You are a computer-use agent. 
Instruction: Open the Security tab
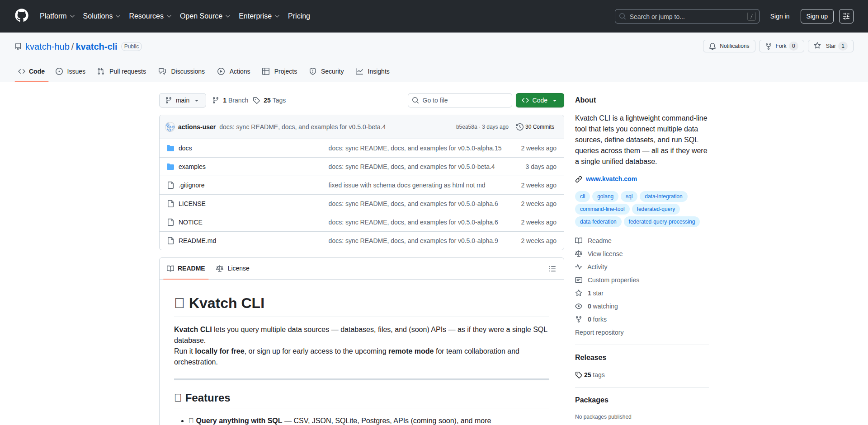click(x=326, y=71)
